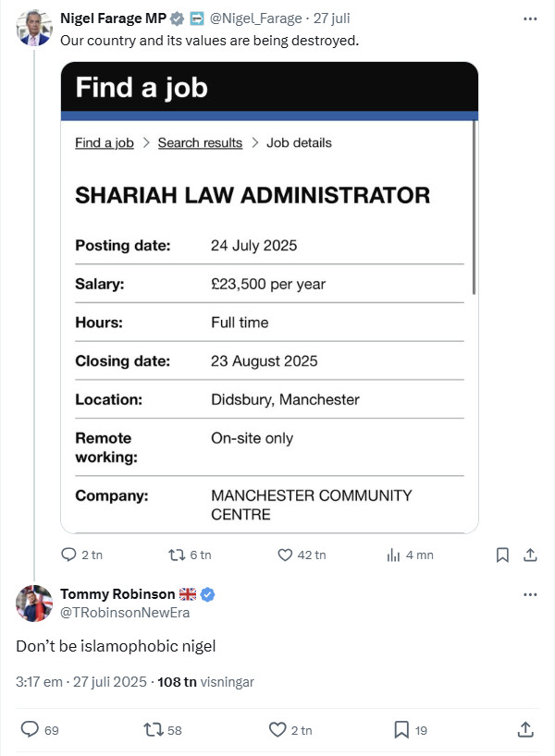Open the 27 juli timestamp on Farage's tweet
Image resolution: width=555 pixels, height=756 pixels.
331,18
